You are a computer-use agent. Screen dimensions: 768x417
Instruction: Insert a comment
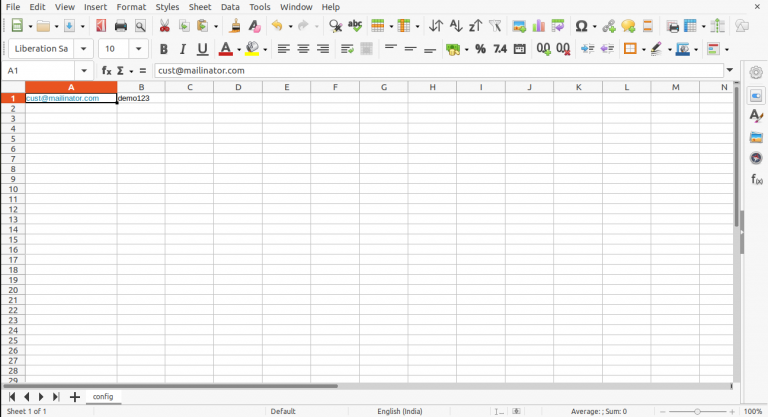tap(628, 26)
